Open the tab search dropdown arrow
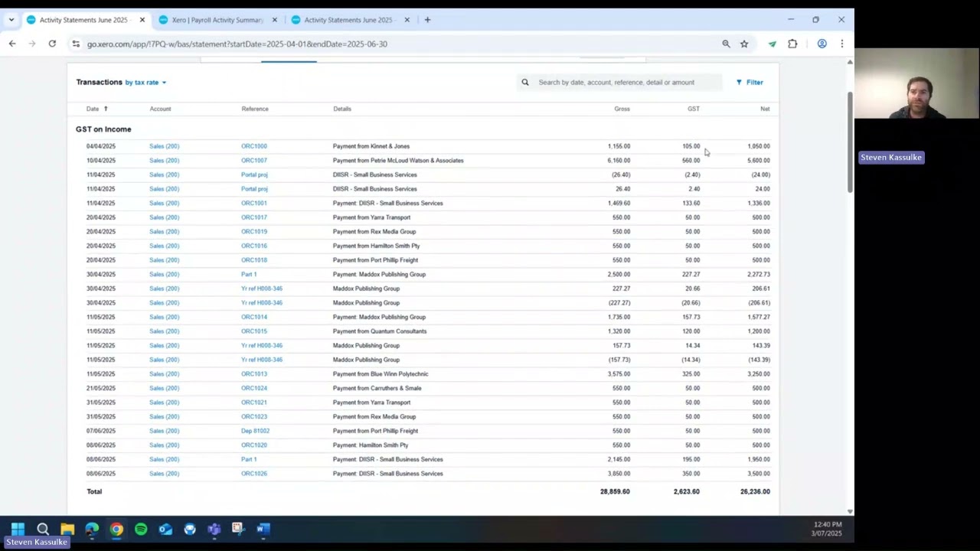Image resolution: width=980 pixels, height=551 pixels. pos(11,20)
